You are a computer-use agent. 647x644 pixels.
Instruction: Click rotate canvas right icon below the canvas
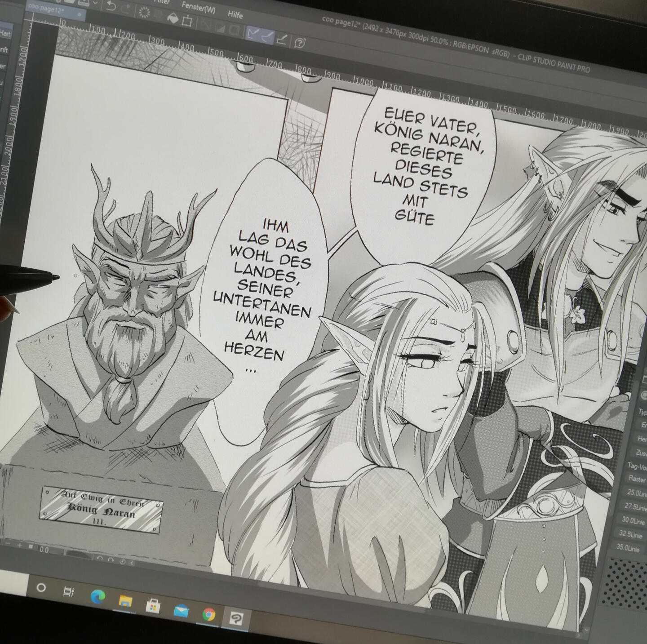(111, 560)
